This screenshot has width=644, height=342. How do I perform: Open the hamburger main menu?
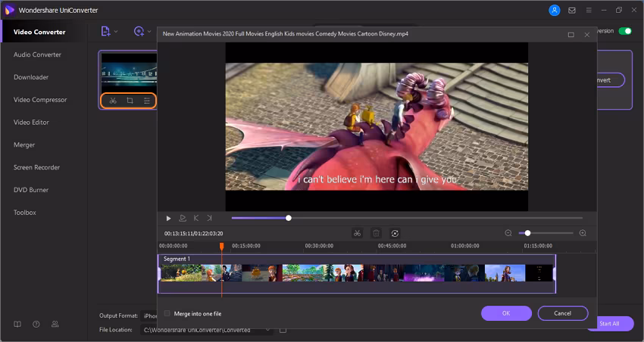(x=589, y=10)
